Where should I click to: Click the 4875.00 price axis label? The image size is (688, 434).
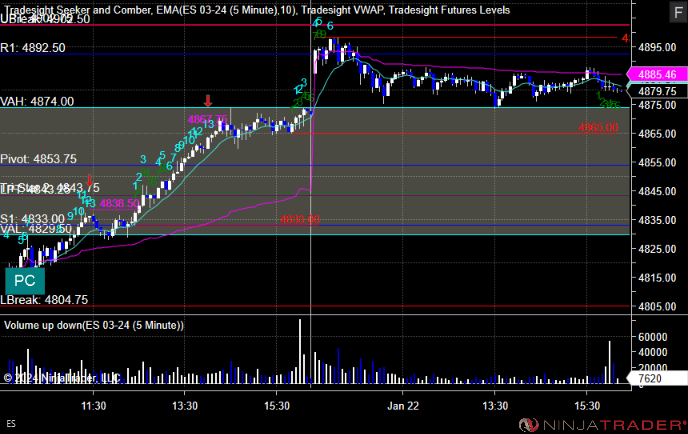click(x=657, y=105)
